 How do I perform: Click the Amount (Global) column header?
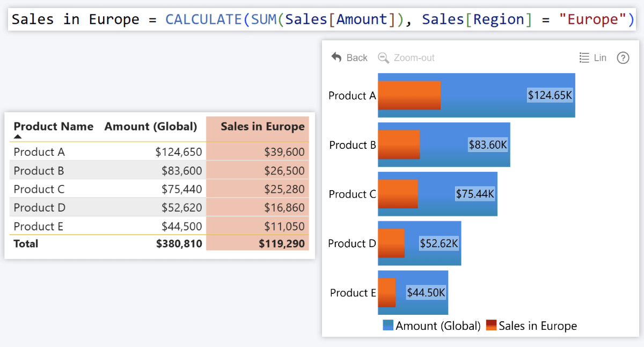pos(151,127)
